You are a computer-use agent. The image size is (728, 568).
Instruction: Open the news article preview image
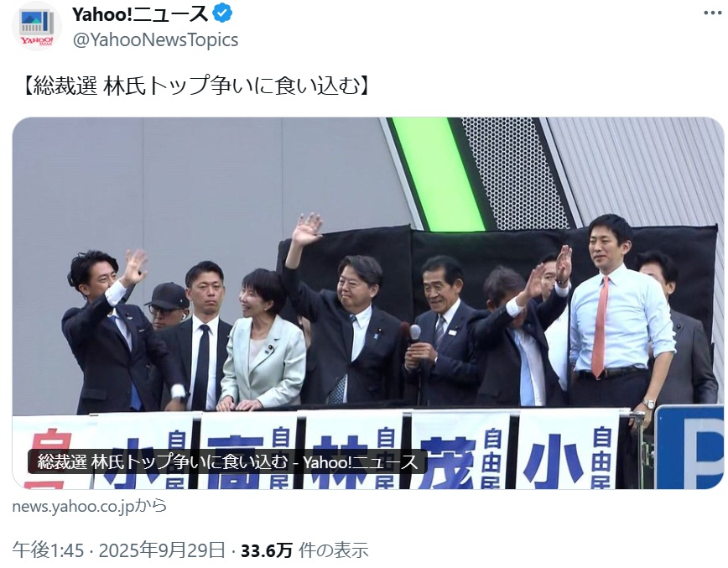click(368, 303)
